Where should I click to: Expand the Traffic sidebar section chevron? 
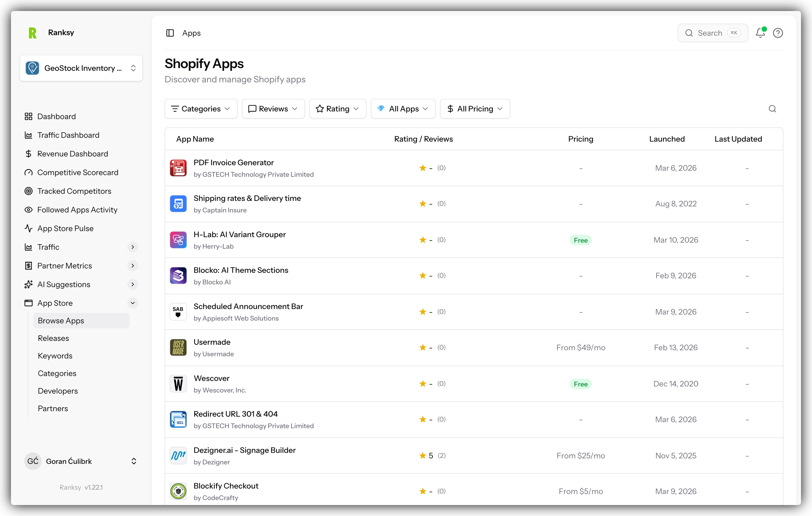tap(133, 247)
